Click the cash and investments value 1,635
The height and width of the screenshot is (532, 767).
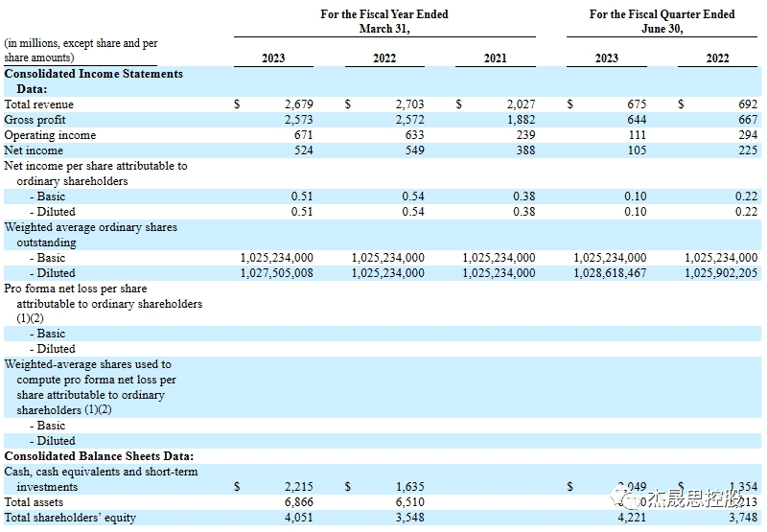[409, 487]
